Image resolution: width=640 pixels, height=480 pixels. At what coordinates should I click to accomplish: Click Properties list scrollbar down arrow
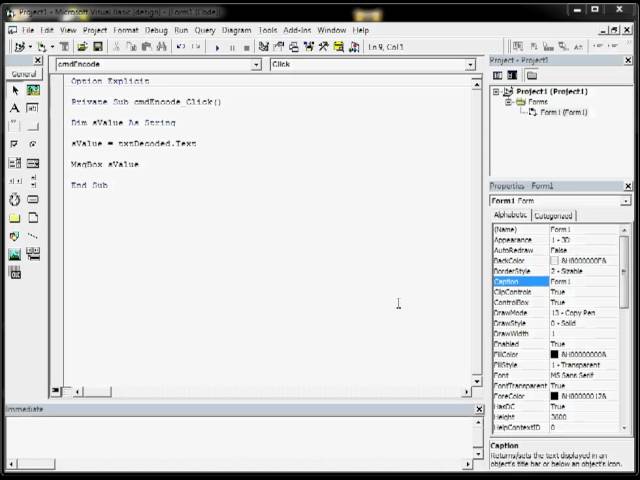[x=624, y=428]
